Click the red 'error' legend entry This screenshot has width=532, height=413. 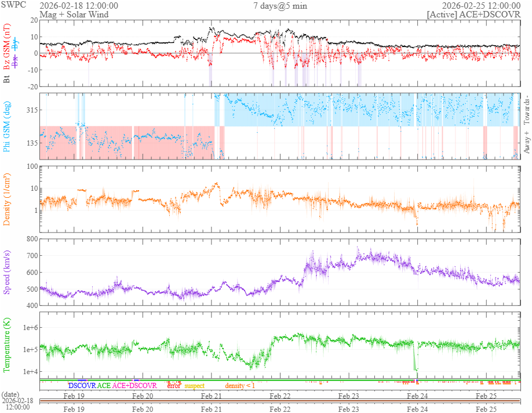(x=174, y=386)
